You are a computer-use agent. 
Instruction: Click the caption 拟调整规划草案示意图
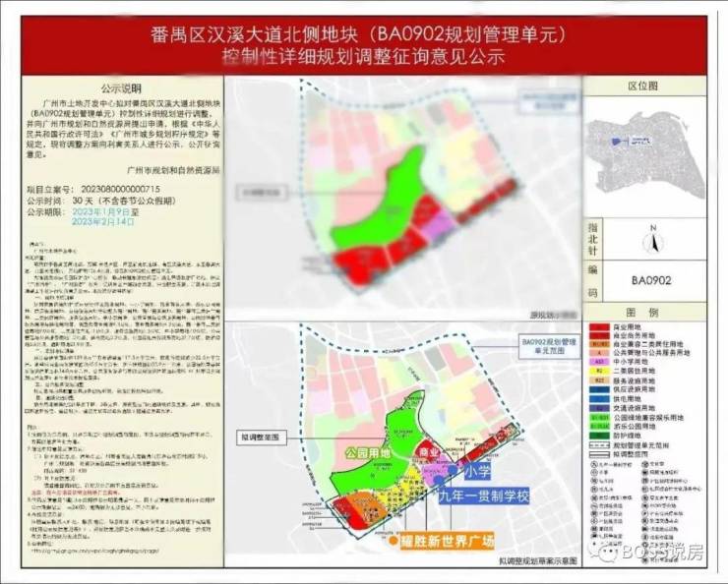538,560
